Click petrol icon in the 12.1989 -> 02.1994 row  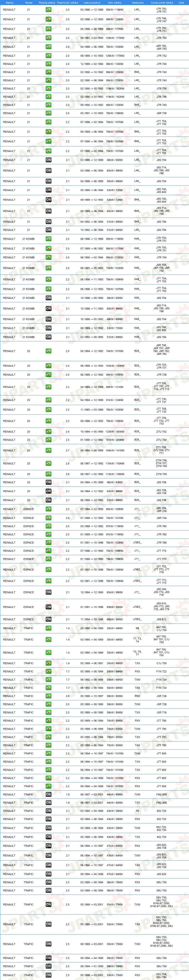coord(48,64)
